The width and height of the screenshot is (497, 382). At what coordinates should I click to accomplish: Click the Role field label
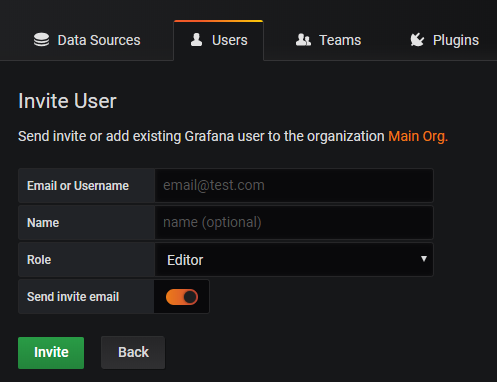point(39,260)
